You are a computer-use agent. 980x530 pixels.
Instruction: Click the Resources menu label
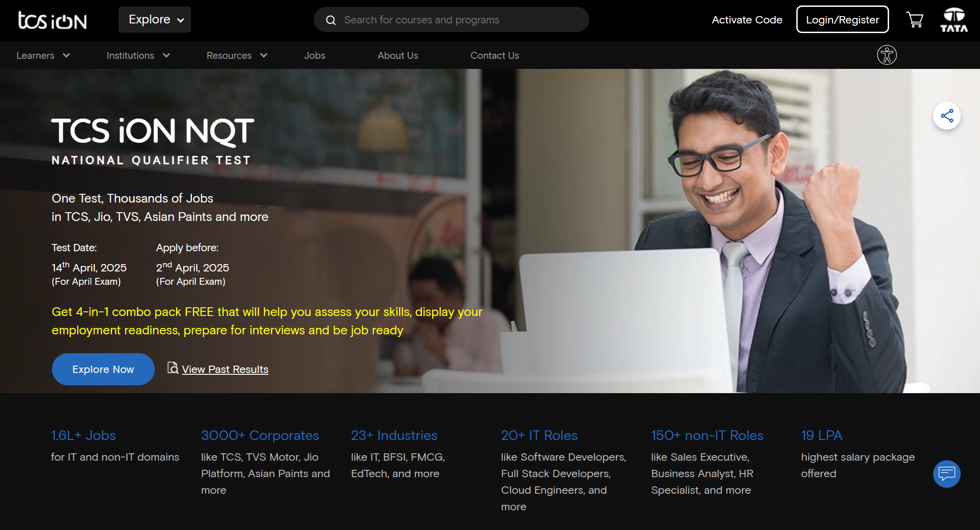(229, 55)
